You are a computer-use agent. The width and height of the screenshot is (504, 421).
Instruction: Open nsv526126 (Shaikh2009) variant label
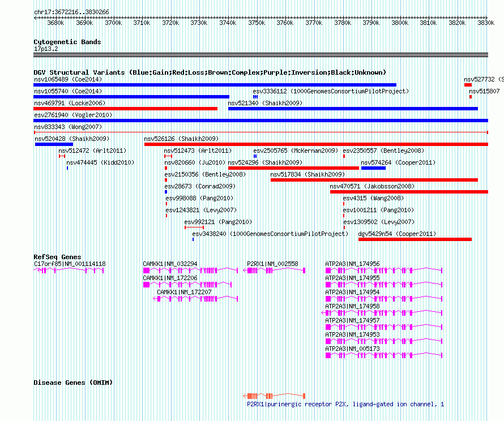181,139
